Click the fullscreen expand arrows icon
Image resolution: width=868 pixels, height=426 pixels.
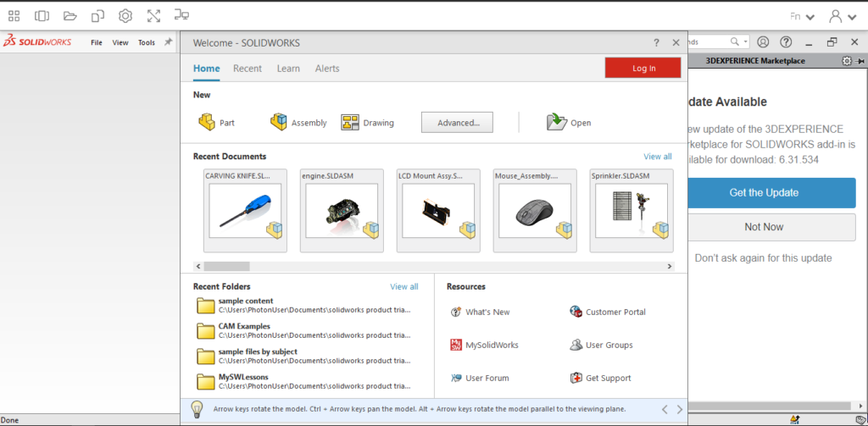(153, 16)
